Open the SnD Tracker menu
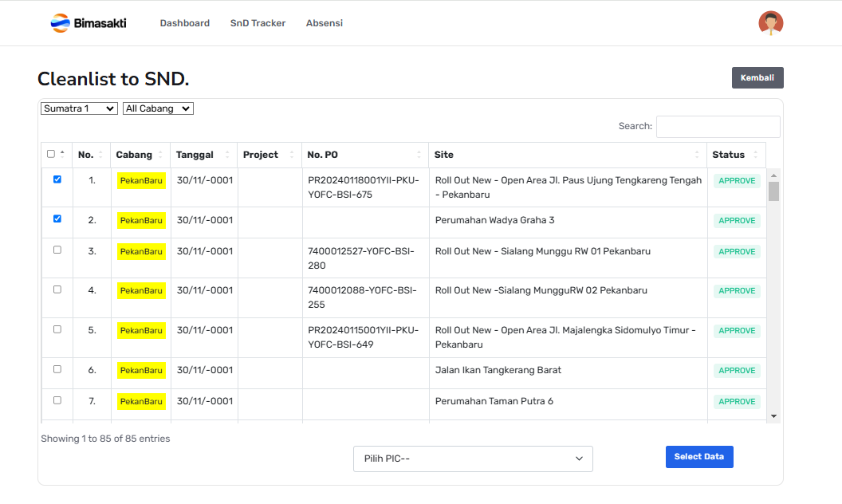 click(x=258, y=23)
